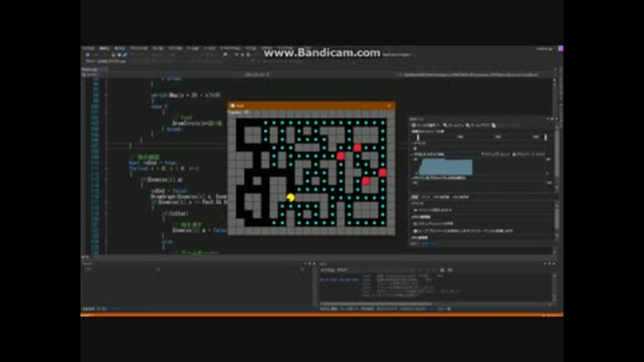The height and width of the screenshot is (362, 644).
Task: Toggle private bytes legend on memory graph
Action: click(x=529, y=154)
